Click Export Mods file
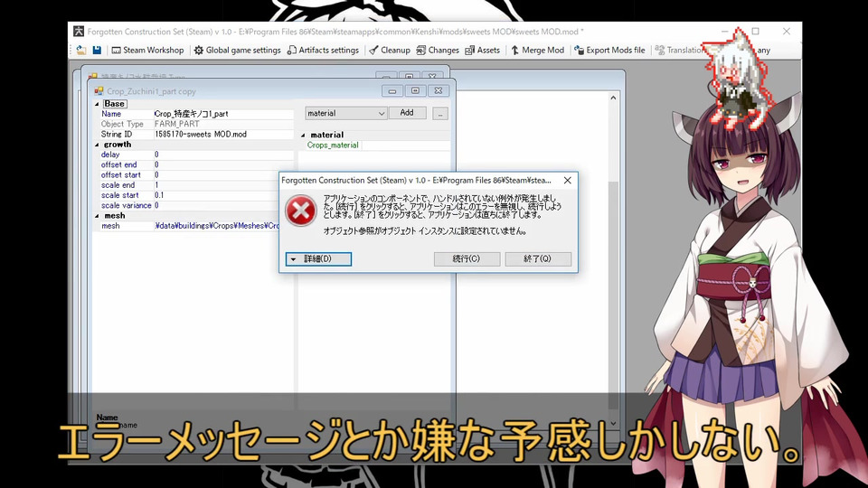This screenshot has height=488, width=868. [x=609, y=50]
